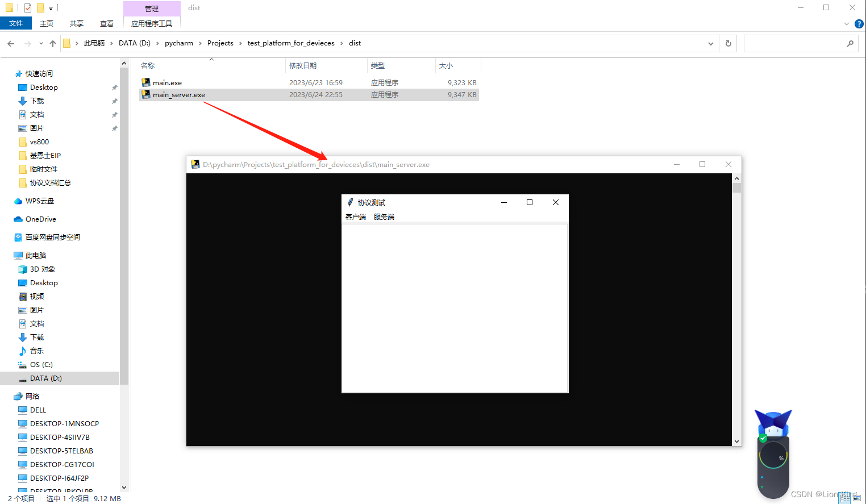Viewport: 866px width, 504px height.
Task: Click test_platform_for_devieces breadcrumb segment
Action: [x=291, y=43]
